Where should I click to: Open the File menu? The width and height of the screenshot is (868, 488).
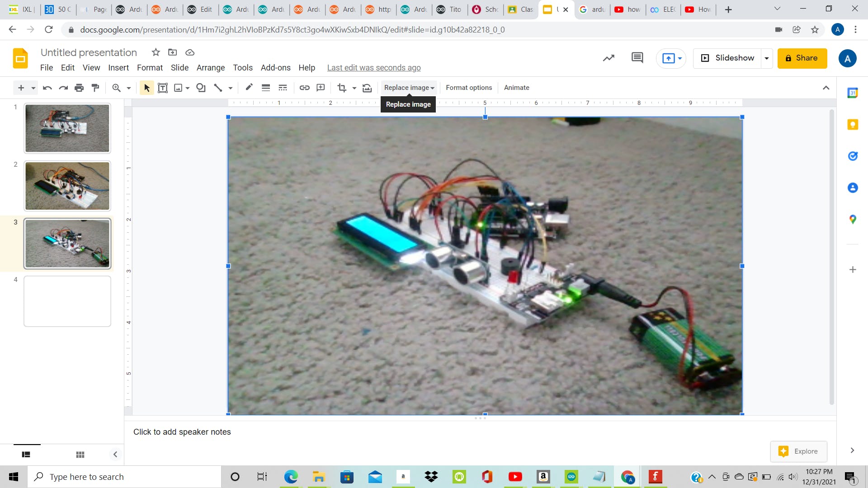tap(47, 68)
